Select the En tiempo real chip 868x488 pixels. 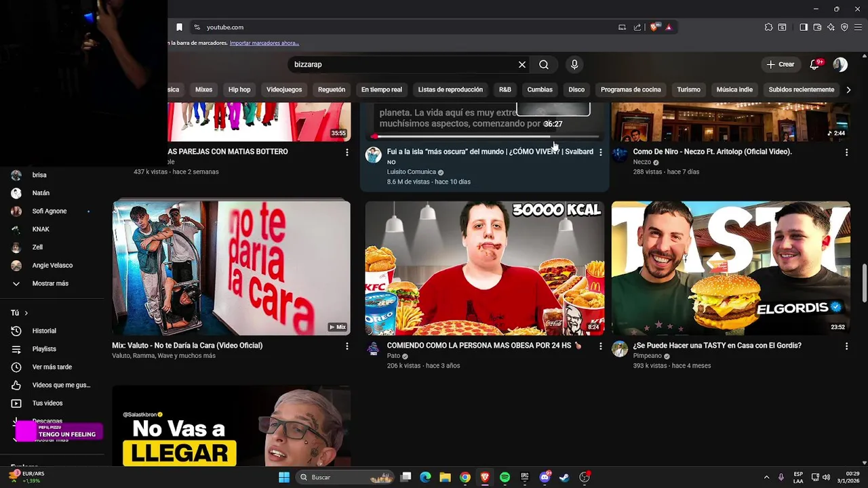coord(382,89)
